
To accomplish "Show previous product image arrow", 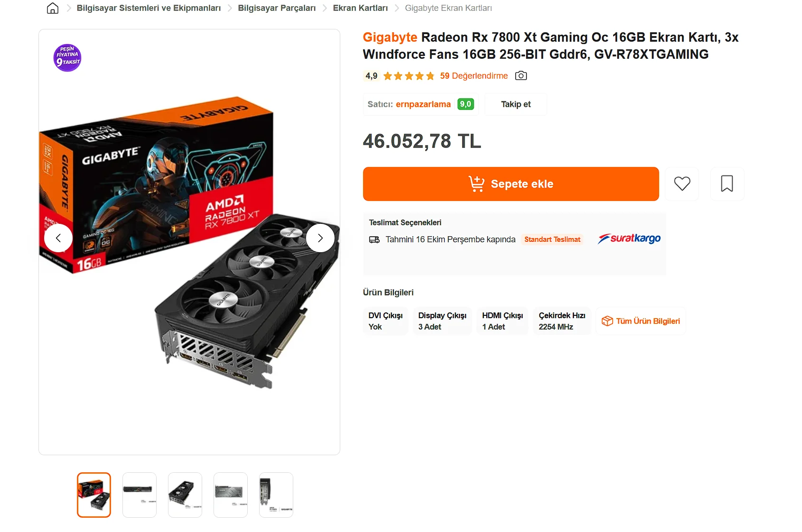I will click(58, 238).
